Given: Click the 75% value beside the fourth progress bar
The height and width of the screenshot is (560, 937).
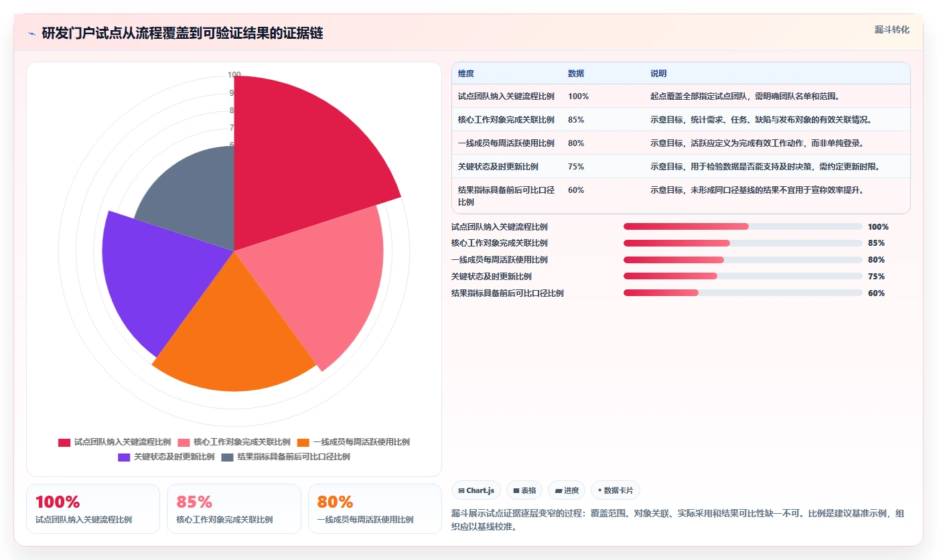Looking at the screenshot, I should pos(876,277).
